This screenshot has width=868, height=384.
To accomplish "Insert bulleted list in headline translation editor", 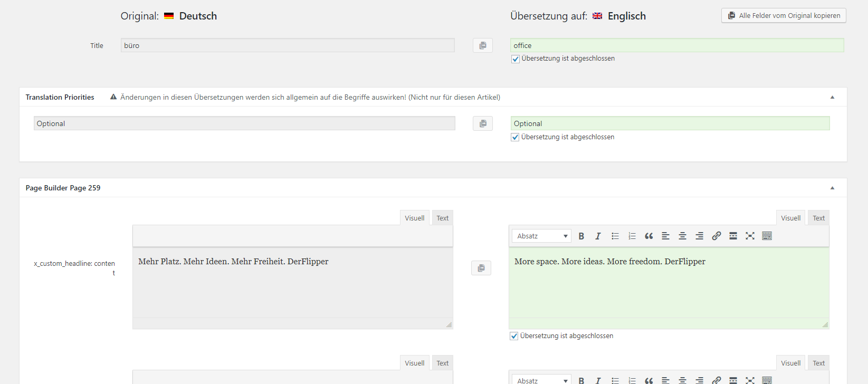I will tap(615, 236).
